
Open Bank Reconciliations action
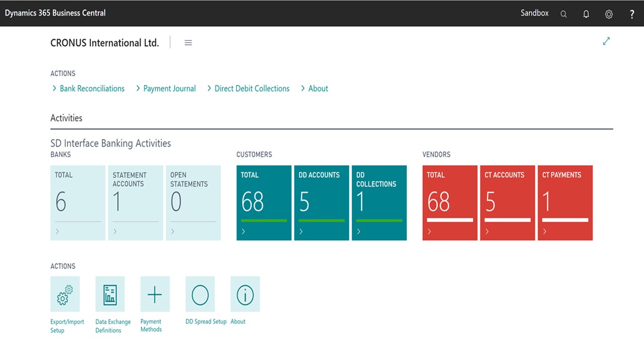click(x=89, y=88)
